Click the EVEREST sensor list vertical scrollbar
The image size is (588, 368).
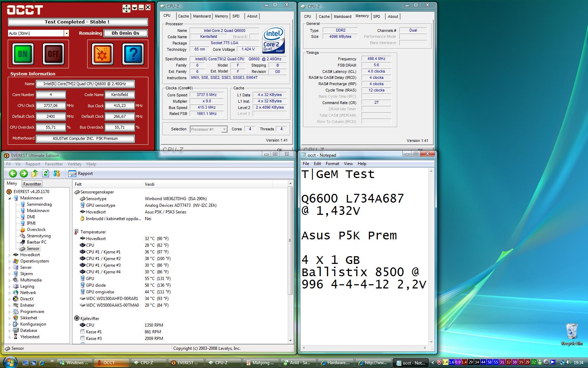pos(290,263)
